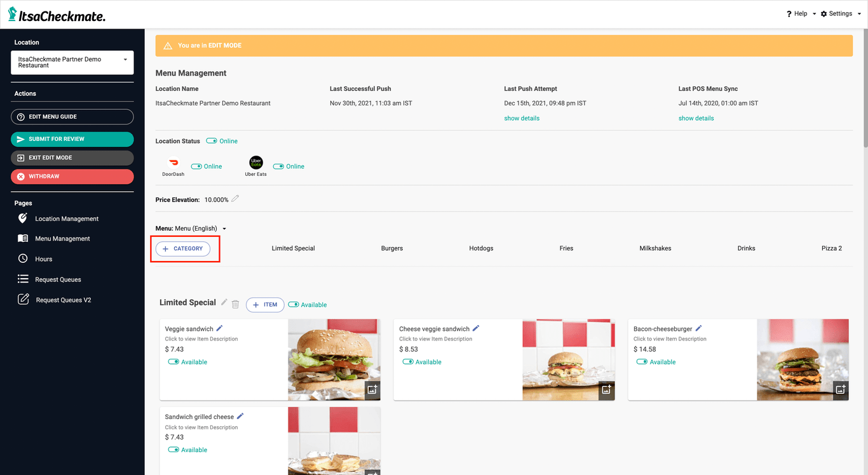Edit the Bacon-cheeseburger item name
The height and width of the screenshot is (475, 868).
coord(698,328)
